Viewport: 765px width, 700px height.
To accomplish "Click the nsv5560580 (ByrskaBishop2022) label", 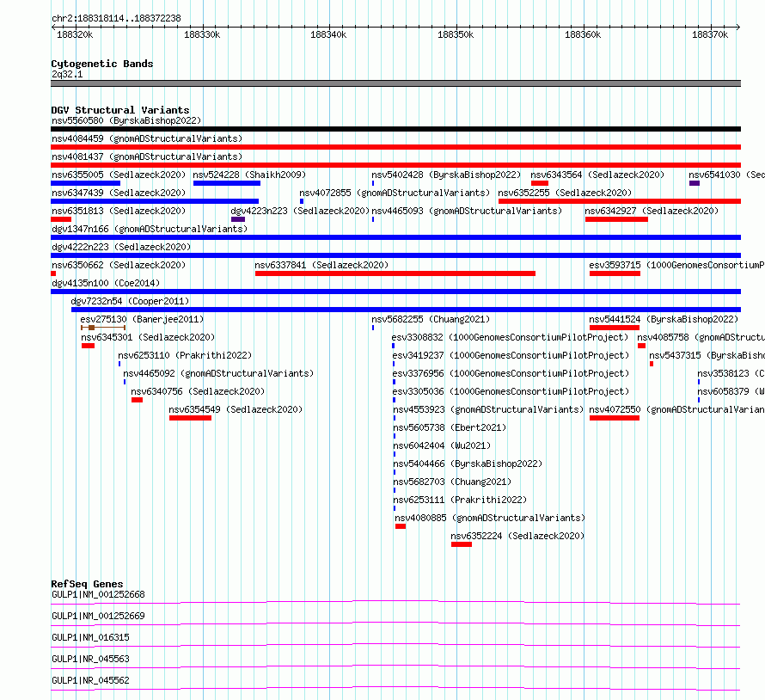I will pyautogui.click(x=126, y=120).
